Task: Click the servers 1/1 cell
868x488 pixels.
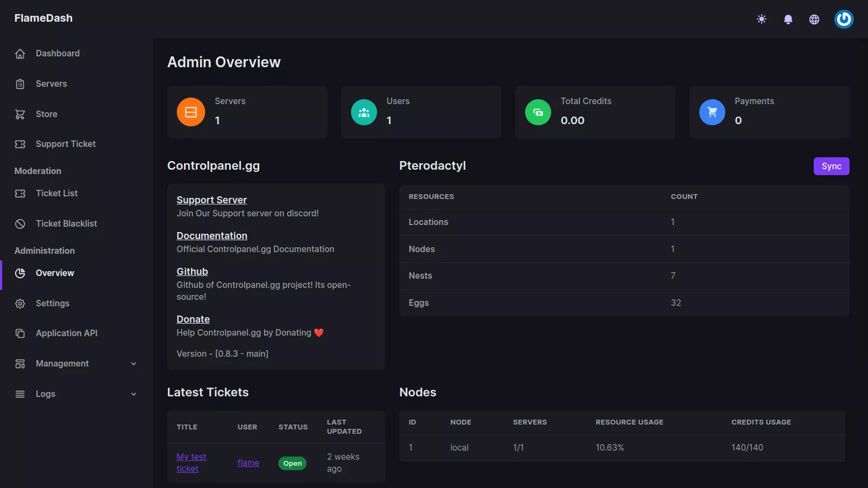Action: pyautogui.click(x=519, y=448)
